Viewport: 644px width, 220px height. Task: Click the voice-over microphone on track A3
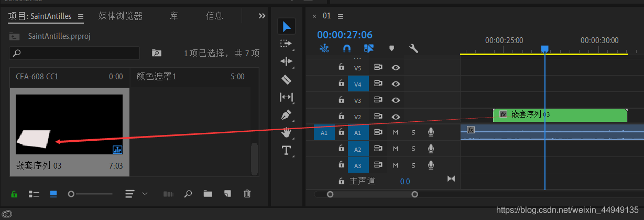click(431, 165)
